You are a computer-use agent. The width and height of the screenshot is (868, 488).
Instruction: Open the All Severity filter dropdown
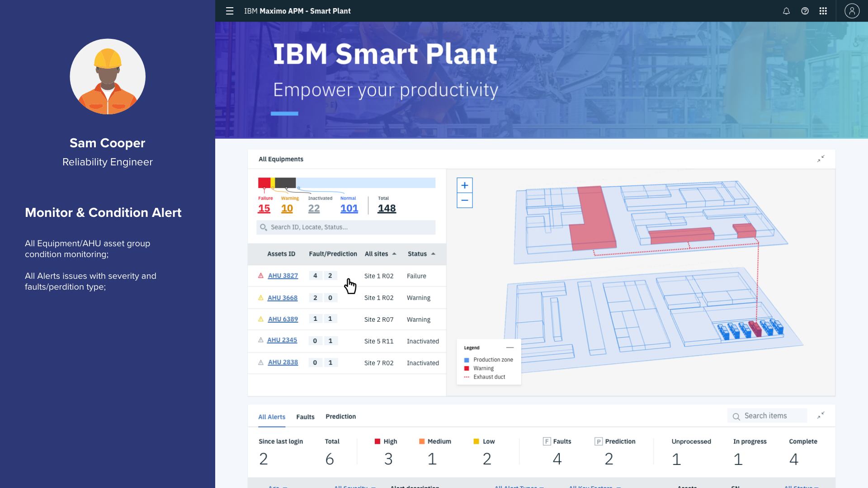tap(355, 487)
